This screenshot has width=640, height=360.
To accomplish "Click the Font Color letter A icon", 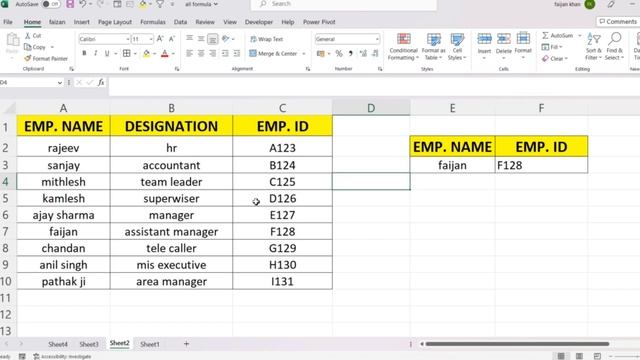I will click(165, 53).
